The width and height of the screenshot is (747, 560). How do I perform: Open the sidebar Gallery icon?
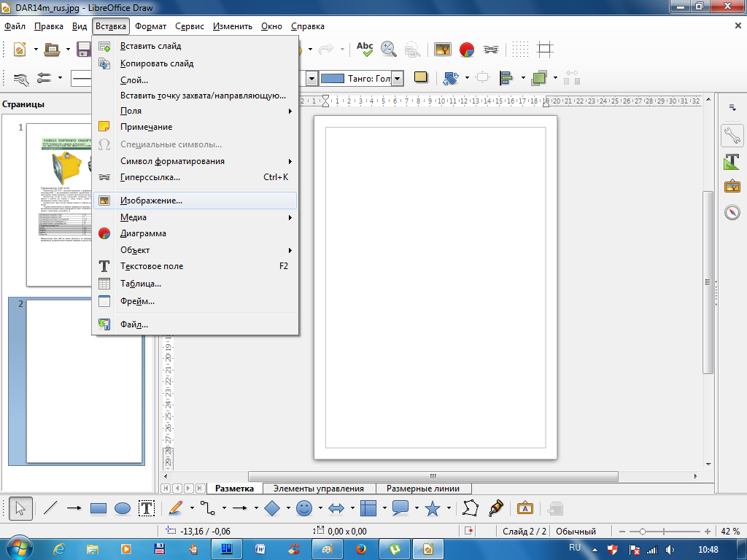(732, 187)
